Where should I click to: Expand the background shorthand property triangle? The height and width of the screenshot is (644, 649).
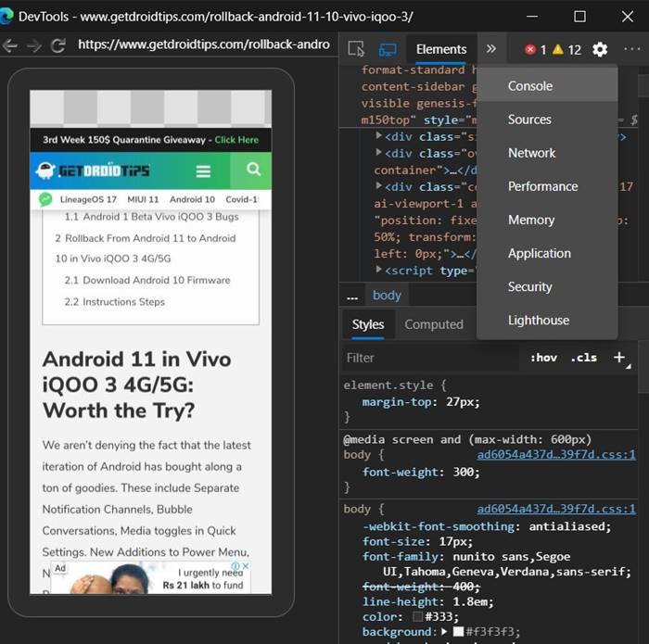click(x=444, y=632)
